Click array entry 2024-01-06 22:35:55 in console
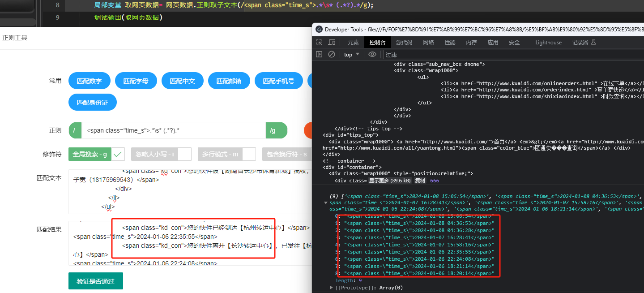This screenshot has height=293, width=644. pyautogui.click(x=418, y=252)
